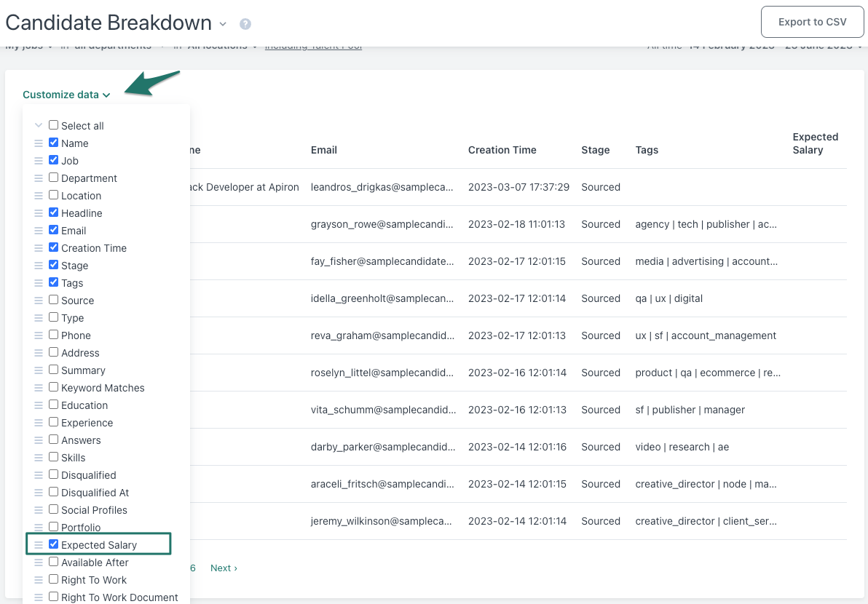Click the drag handle beside Disqualified At

click(x=39, y=493)
